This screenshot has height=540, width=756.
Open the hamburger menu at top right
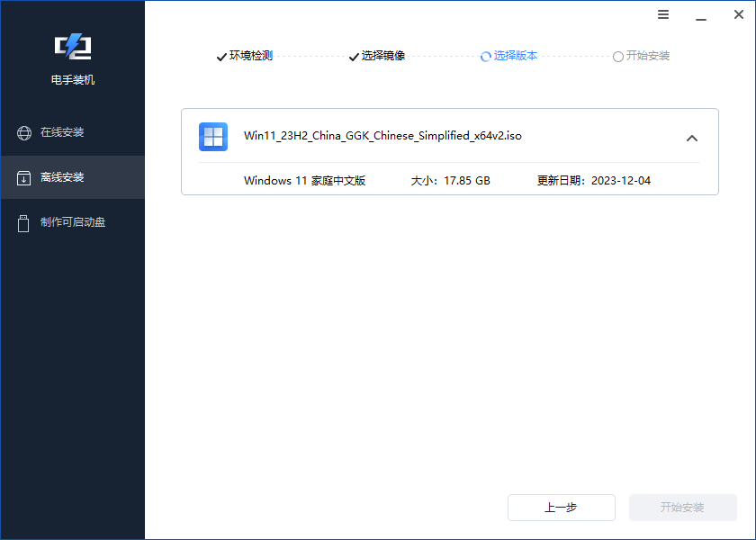click(x=663, y=14)
